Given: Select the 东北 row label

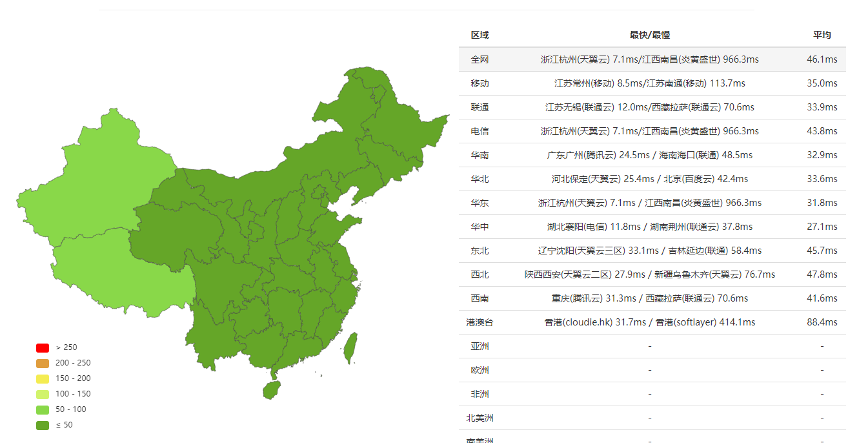Looking at the screenshot, I should [479, 251].
